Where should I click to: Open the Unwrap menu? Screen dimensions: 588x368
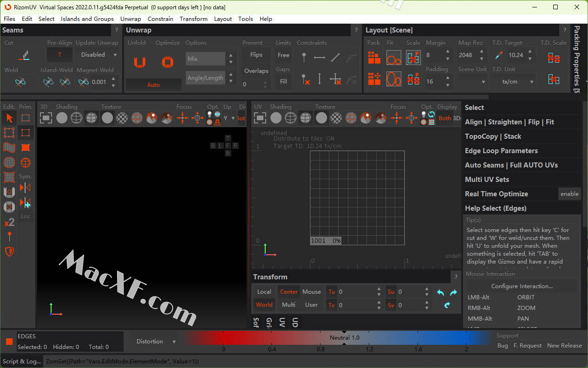131,19
